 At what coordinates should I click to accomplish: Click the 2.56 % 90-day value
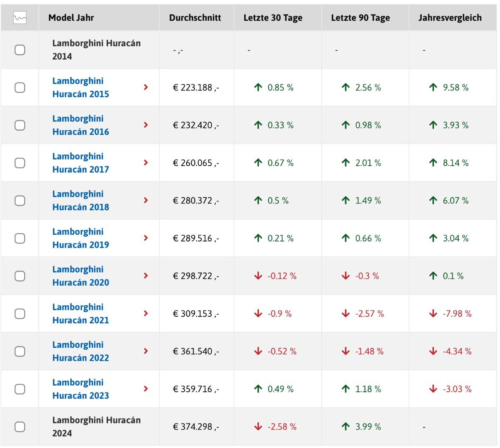368,87
